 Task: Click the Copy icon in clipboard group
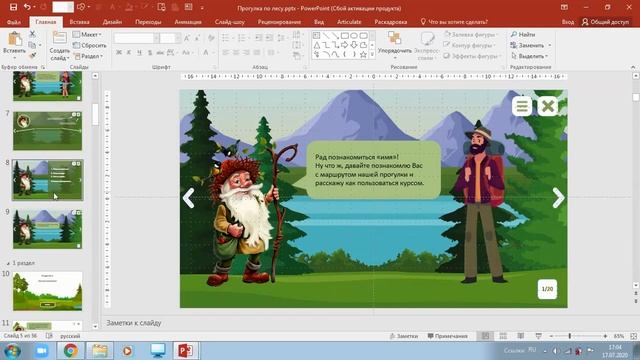[x=32, y=44]
